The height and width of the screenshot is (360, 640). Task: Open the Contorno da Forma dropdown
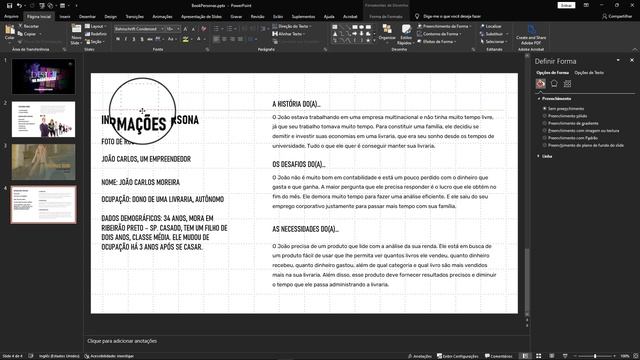440,34
